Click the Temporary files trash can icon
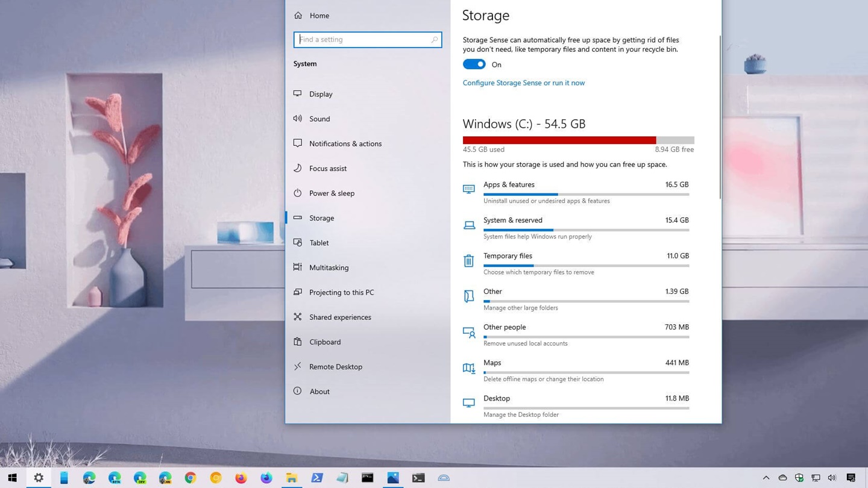The width and height of the screenshot is (868, 488). pyautogui.click(x=468, y=261)
